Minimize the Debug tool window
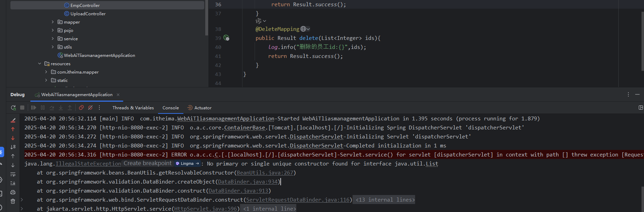This screenshot has height=212, width=644. (637, 94)
